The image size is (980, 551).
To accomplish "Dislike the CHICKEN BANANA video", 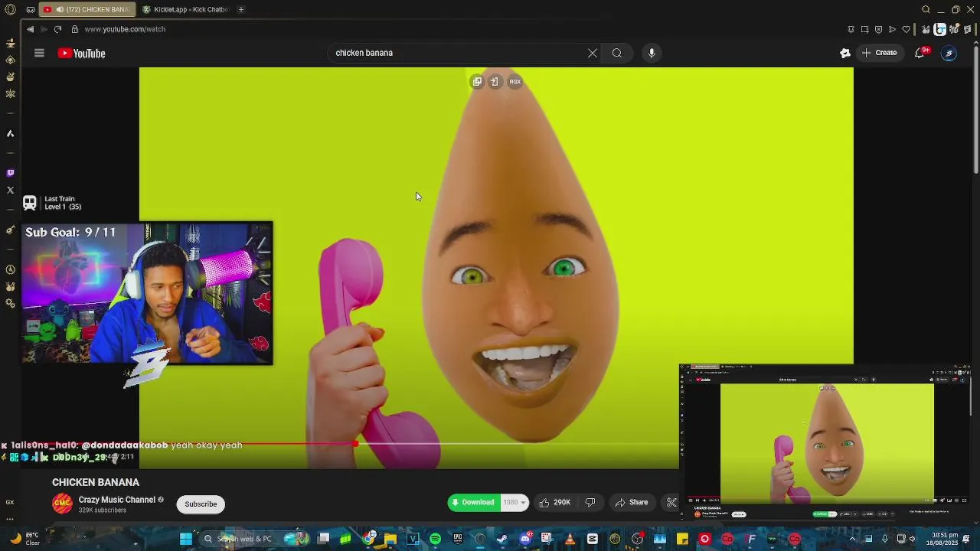I will tap(590, 502).
